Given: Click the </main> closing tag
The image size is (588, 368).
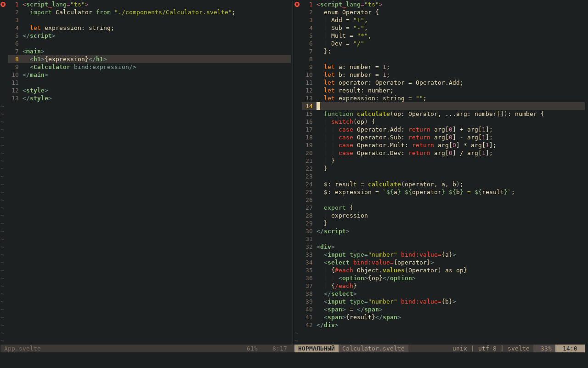Looking at the screenshot, I should [x=35, y=75].
